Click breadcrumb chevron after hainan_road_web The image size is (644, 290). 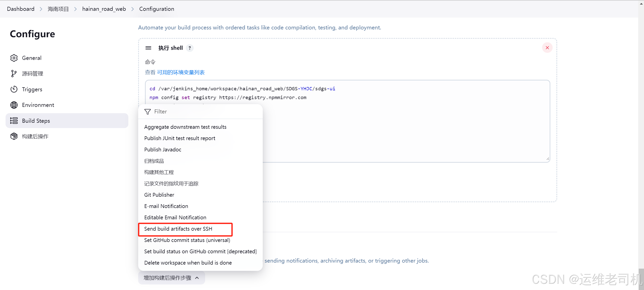coord(133,9)
